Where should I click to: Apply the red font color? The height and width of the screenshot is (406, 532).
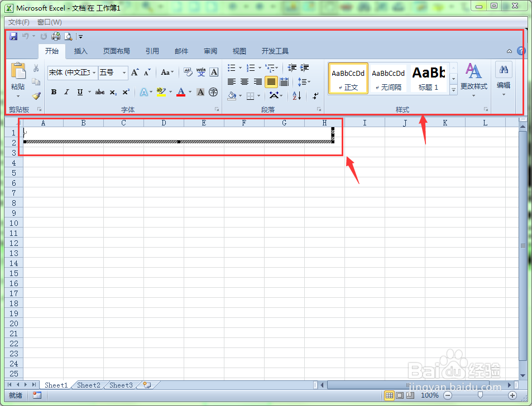tap(181, 92)
